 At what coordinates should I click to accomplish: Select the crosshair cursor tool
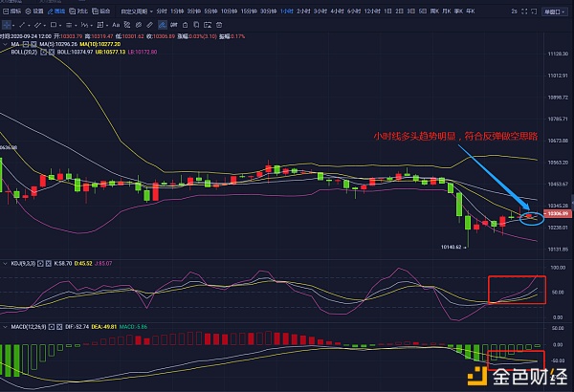pyautogui.click(x=7, y=25)
